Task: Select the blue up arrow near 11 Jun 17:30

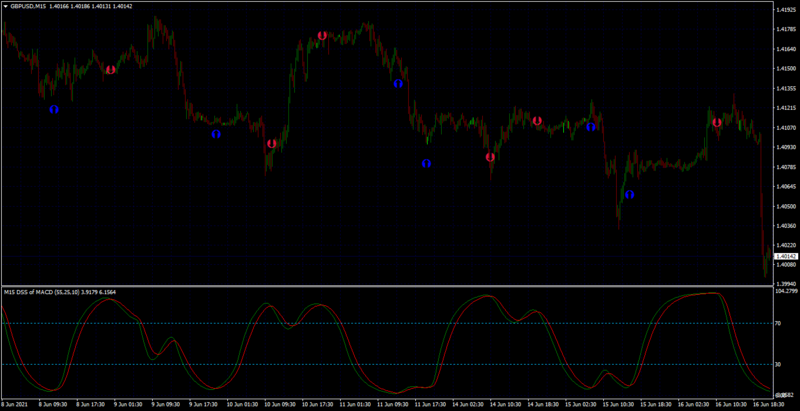Action: (427, 164)
